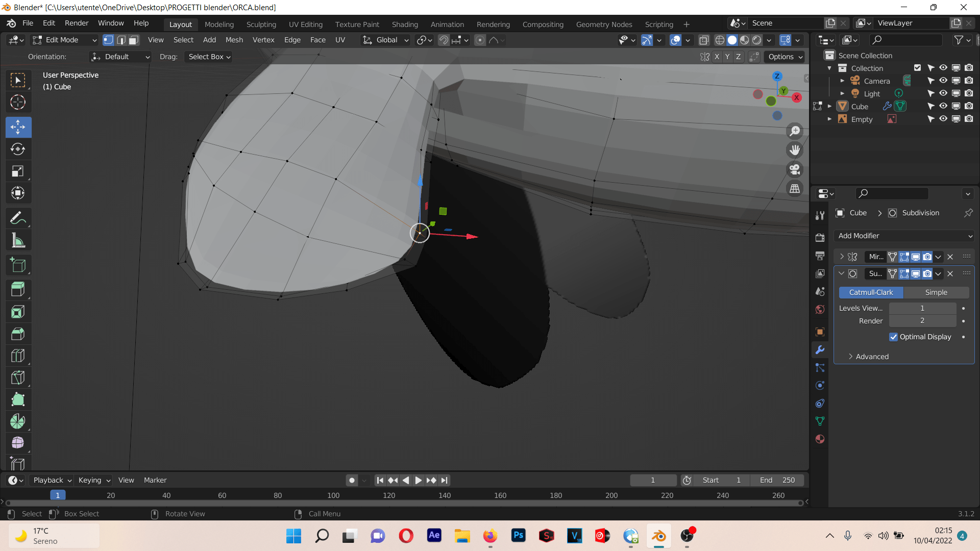Activate the Scale tool
Image resolution: width=980 pixels, height=551 pixels.
(18, 171)
